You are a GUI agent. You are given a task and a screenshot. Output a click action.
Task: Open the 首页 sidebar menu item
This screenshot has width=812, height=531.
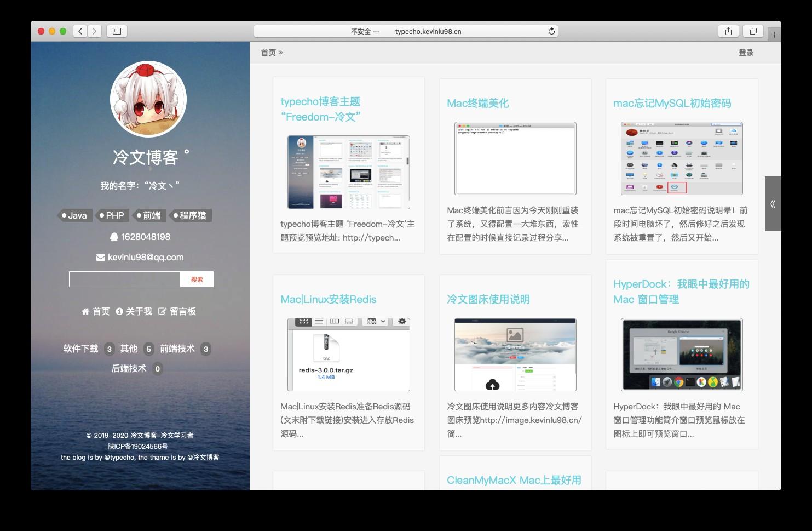[x=96, y=311]
